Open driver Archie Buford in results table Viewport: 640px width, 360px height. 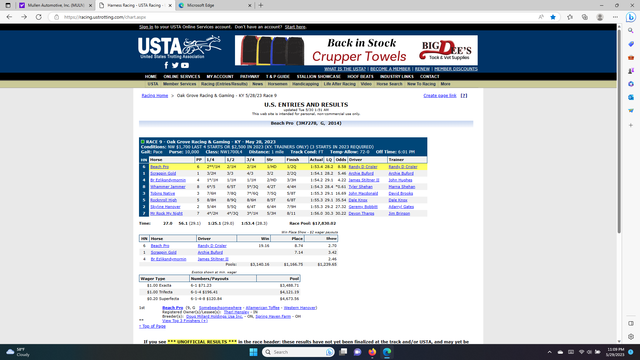(361, 173)
